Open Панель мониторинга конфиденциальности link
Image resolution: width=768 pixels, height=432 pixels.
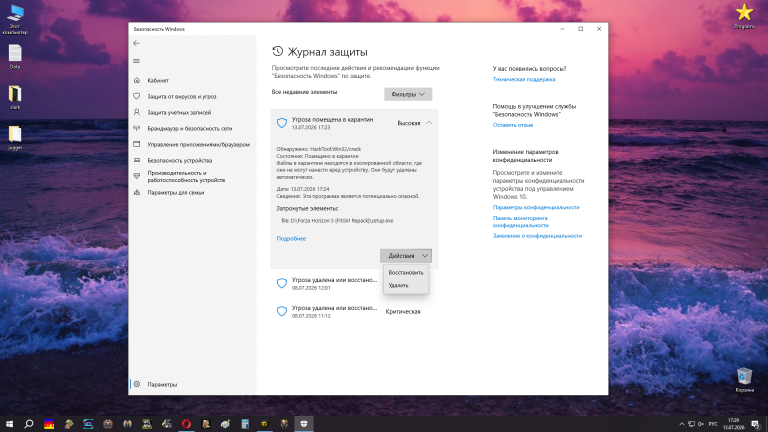520,221
